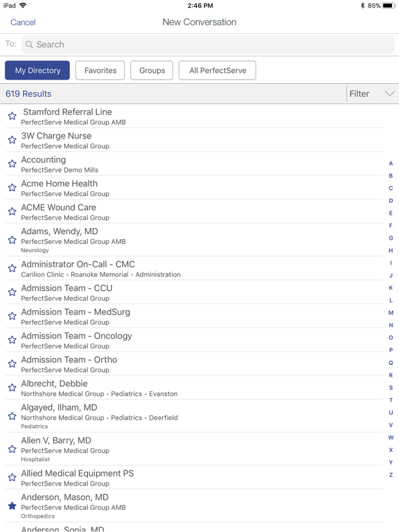This screenshot has height=532, width=399.
Task: Favorite the Stamford Referral Line entry star
Action: pyautogui.click(x=12, y=116)
